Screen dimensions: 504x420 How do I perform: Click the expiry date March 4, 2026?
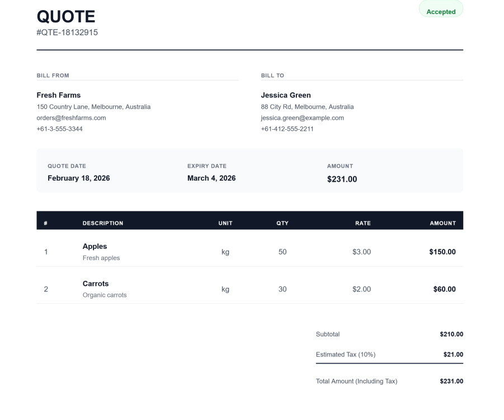(211, 178)
